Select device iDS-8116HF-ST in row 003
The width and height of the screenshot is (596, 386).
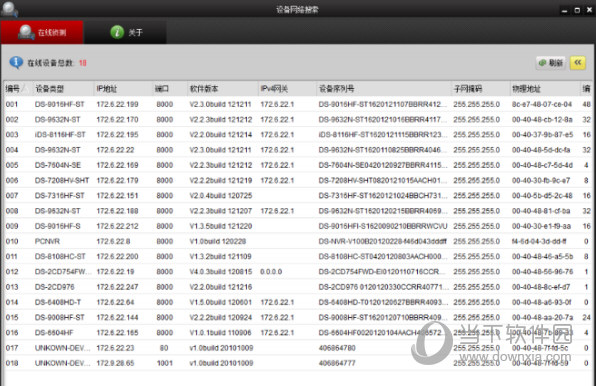60,134
